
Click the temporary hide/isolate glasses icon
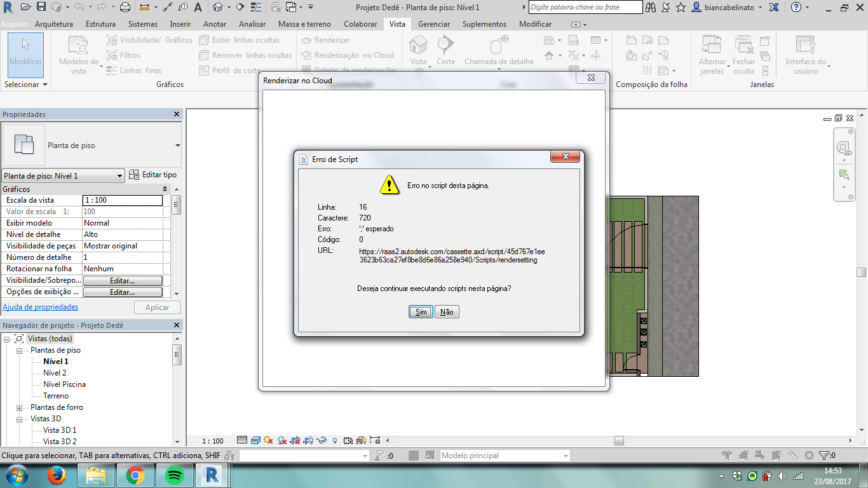point(320,440)
